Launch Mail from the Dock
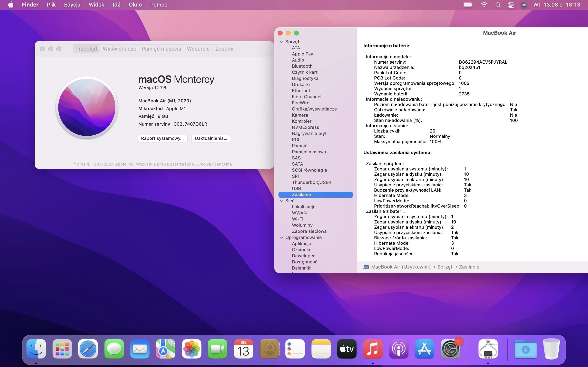Image resolution: width=588 pixels, height=367 pixels. tap(139, 349)
